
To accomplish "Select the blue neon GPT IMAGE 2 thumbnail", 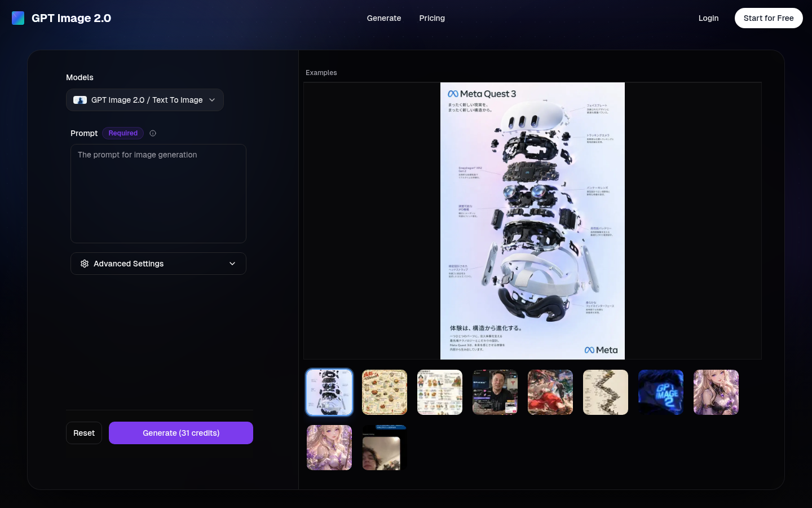I will click(x=661, y=392).
